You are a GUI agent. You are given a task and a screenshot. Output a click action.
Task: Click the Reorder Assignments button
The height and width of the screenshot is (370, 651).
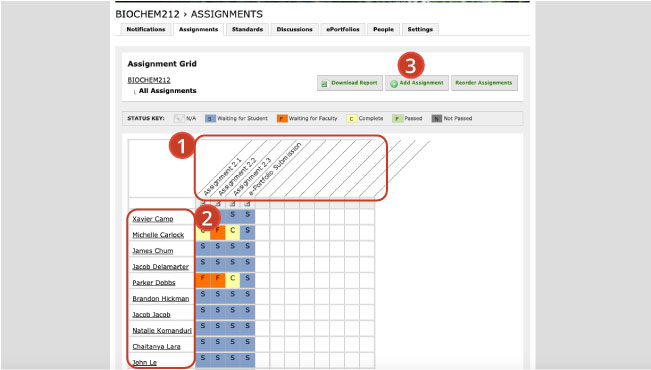coord(484,83)
